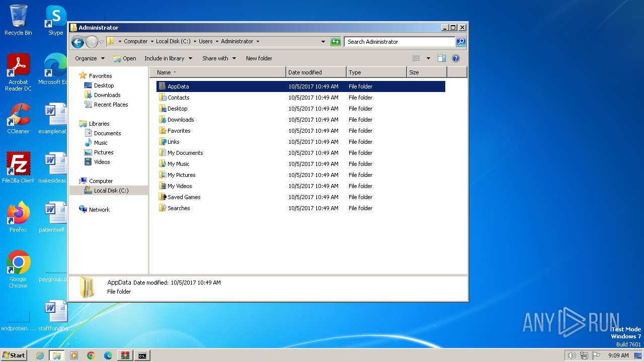
Task: Open Recent Places in navigation pane
Action: 106,105
